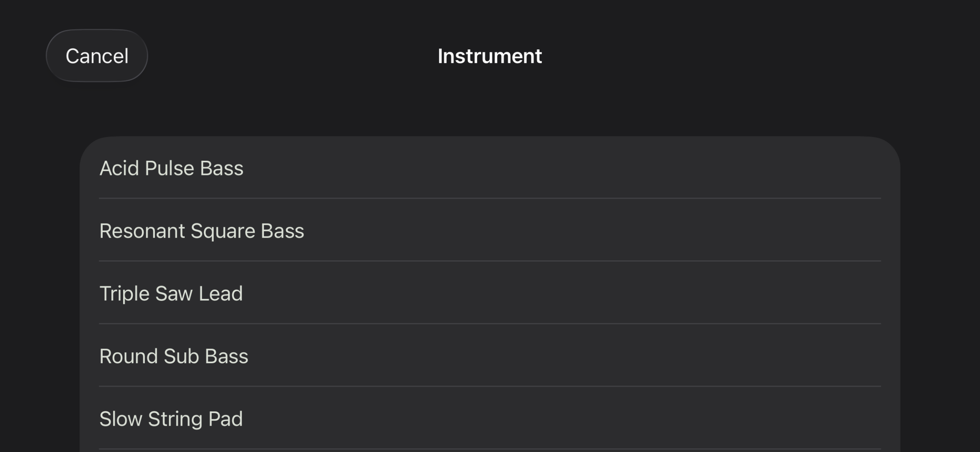Dismiss the Instrument picker with Cancel
980x452 pixels.
click(x=97, y=56)
